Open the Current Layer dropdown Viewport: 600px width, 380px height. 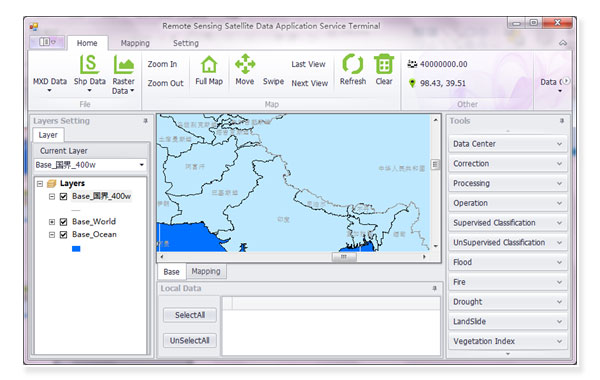pyautogui.click(x=90, y=165)
